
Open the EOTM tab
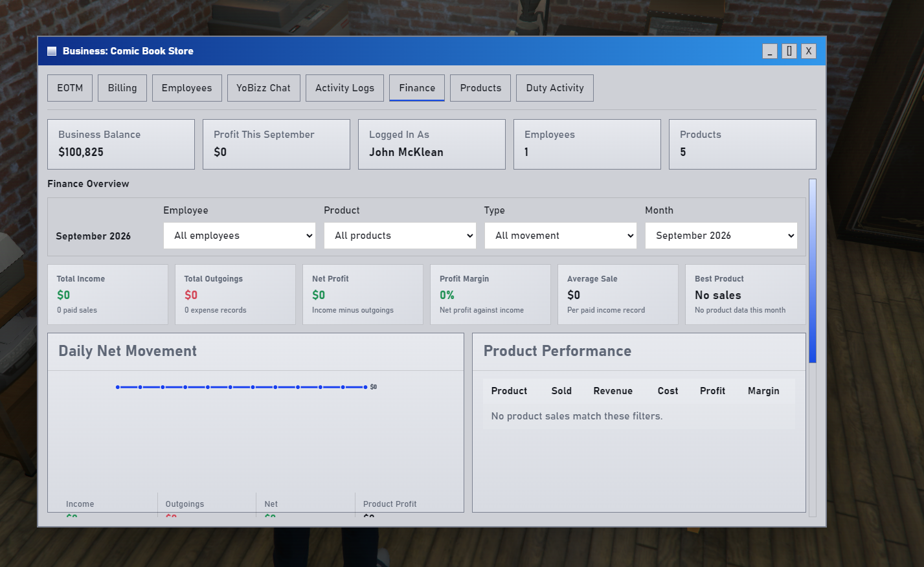coord(70,88)
